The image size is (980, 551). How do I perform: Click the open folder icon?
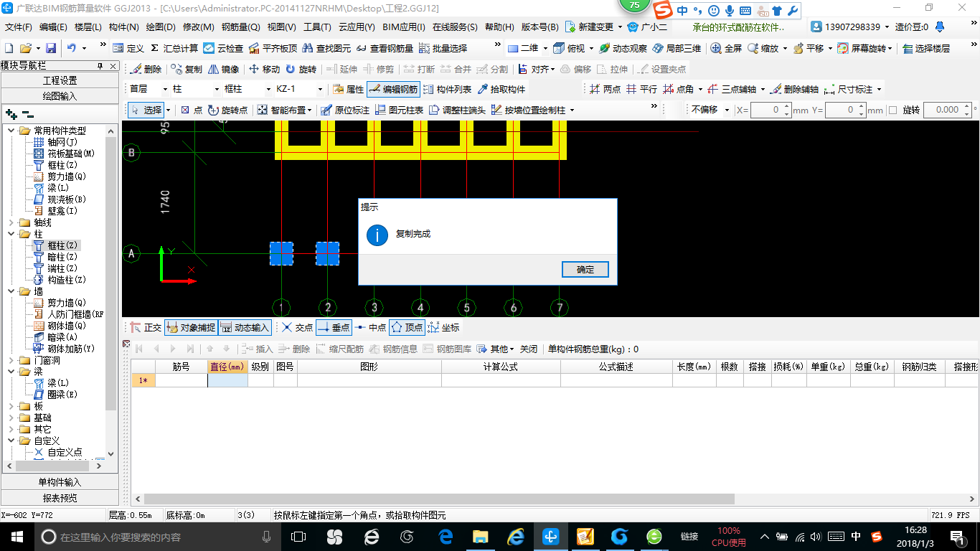26,48
